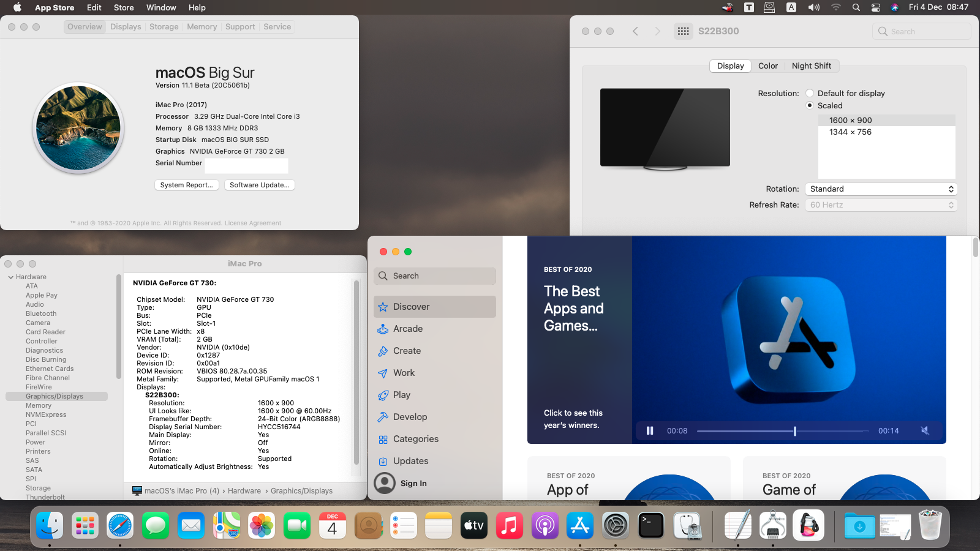Open the Support tab in About This Mac
The image size is (980, 551).
point(240,27)
